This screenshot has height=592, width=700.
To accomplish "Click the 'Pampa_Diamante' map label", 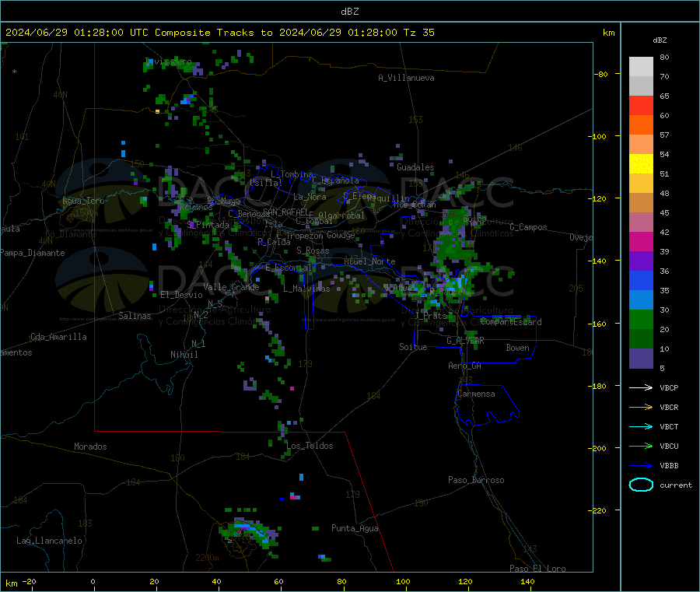I will [x=33, y=253].
